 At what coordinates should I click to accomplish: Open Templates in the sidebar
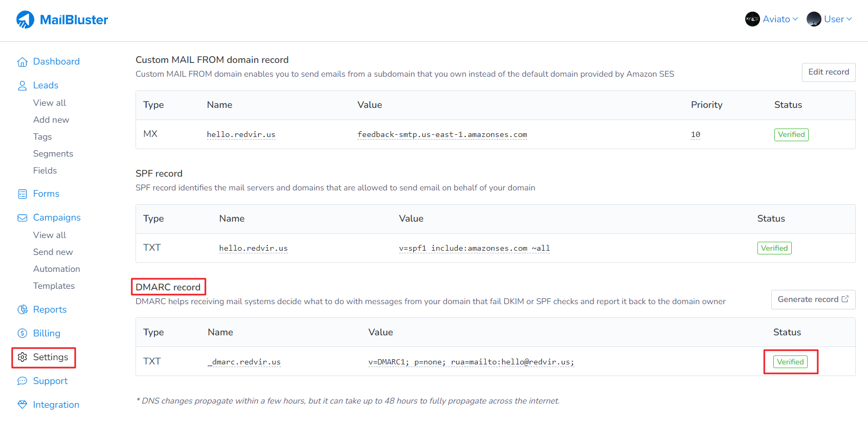pyautogui.click(x=54, y=286)
